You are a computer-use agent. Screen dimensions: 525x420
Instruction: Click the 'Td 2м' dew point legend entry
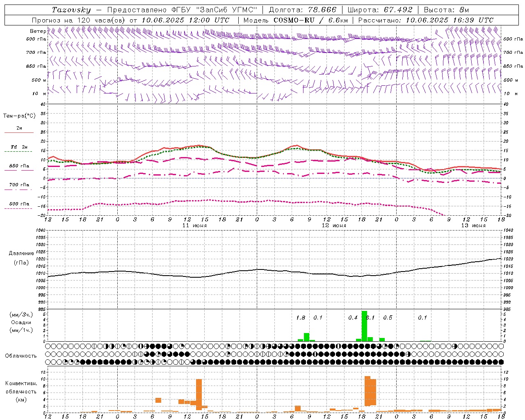click(x=19, y=147)
